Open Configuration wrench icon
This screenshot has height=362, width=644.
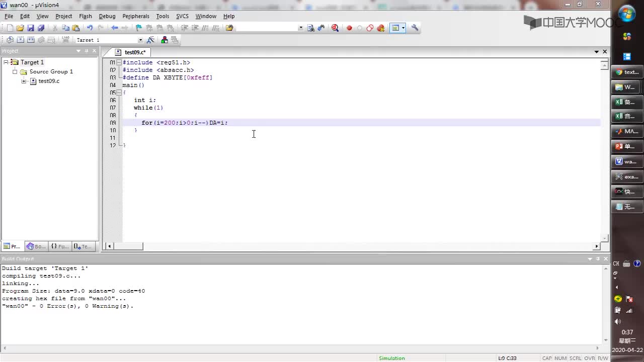[415, 28]
